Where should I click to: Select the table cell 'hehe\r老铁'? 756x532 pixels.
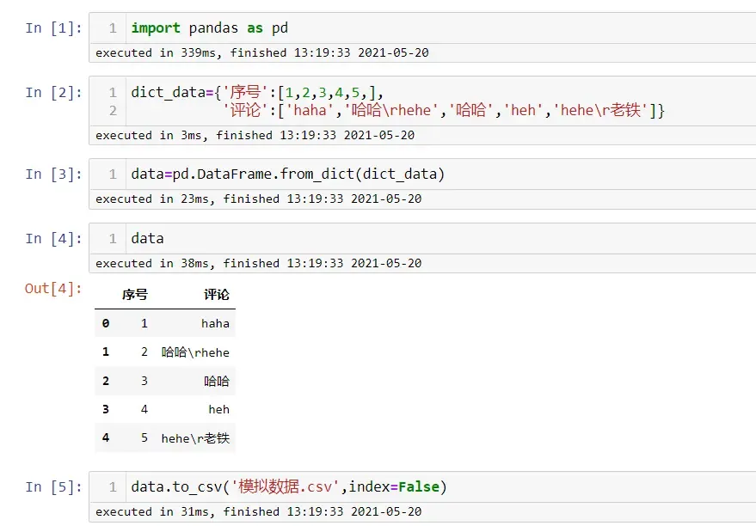195,438
